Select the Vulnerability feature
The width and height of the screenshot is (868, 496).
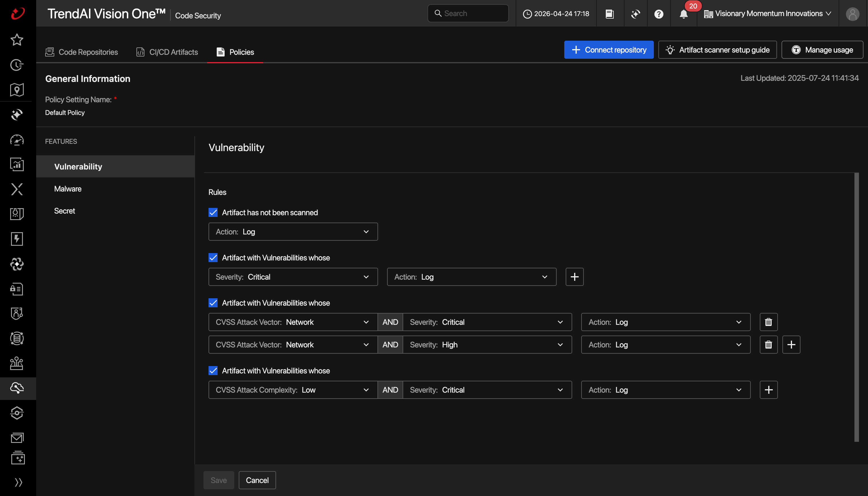[x=115, y=166]
